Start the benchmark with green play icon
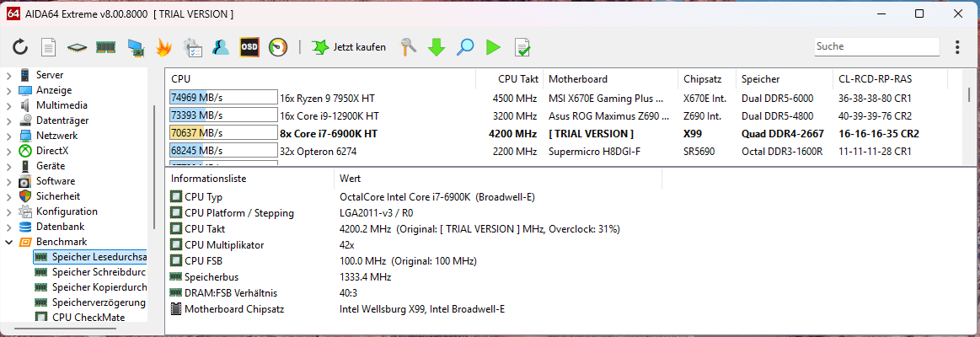 coord(494,47)
